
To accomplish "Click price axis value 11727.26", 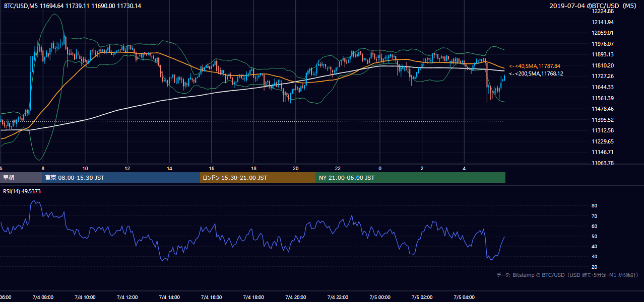I will [603, 76].
